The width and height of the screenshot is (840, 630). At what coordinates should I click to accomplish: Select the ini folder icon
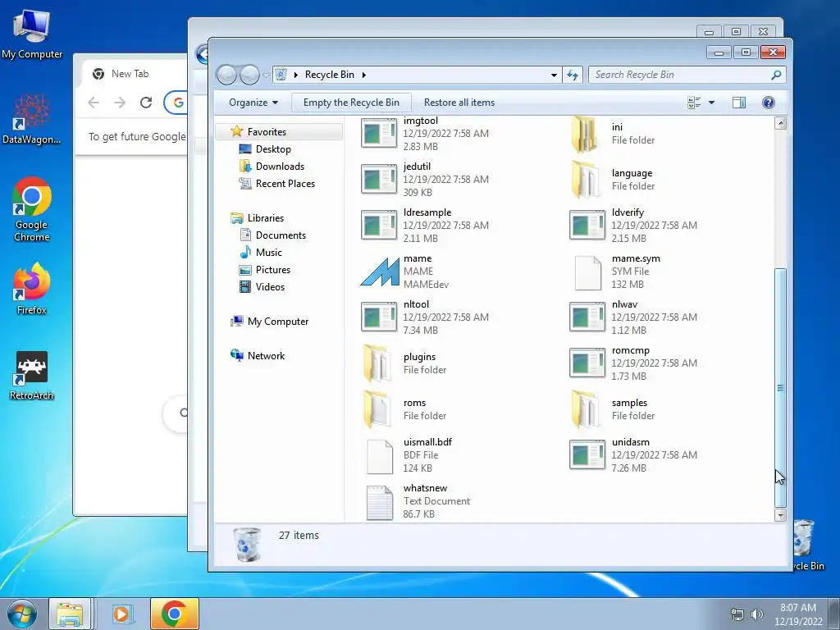point(585,134)
